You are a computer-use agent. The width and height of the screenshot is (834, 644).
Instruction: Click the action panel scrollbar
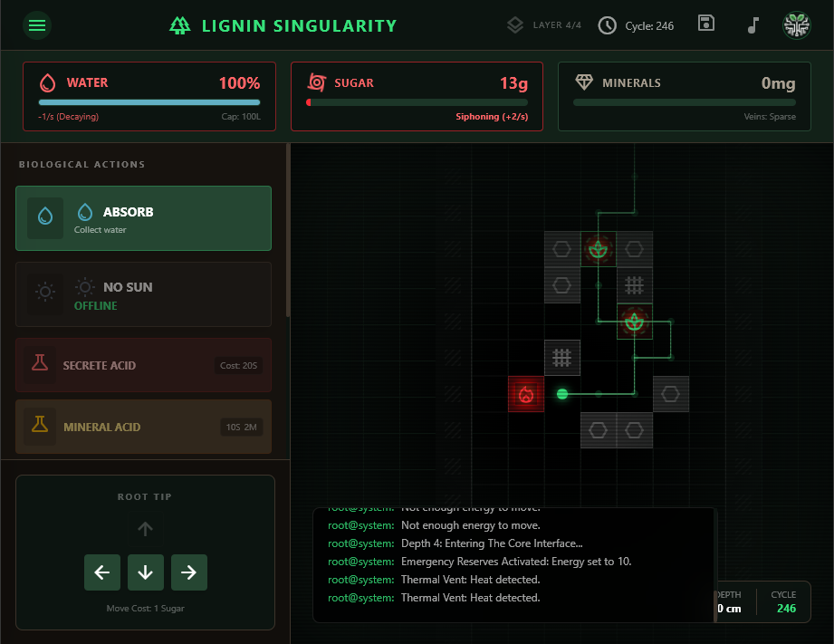point(288,230)
